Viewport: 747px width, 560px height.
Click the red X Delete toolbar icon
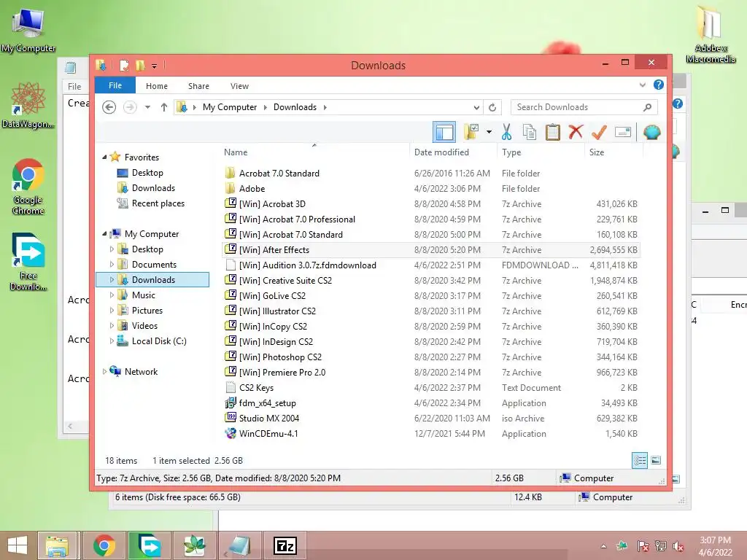(576, 131)
